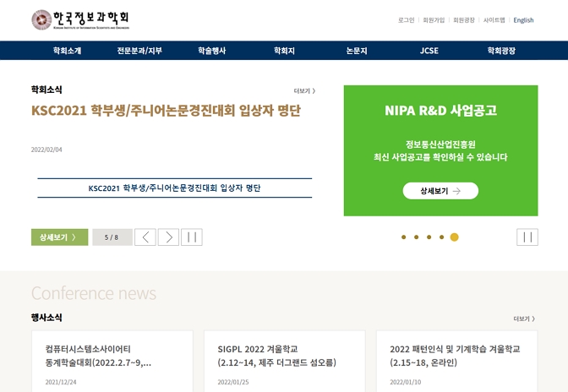Click the Korean Institute of Information Scientists logo
This screenshot has height=392, width=568.
click(x=80, y=19)
